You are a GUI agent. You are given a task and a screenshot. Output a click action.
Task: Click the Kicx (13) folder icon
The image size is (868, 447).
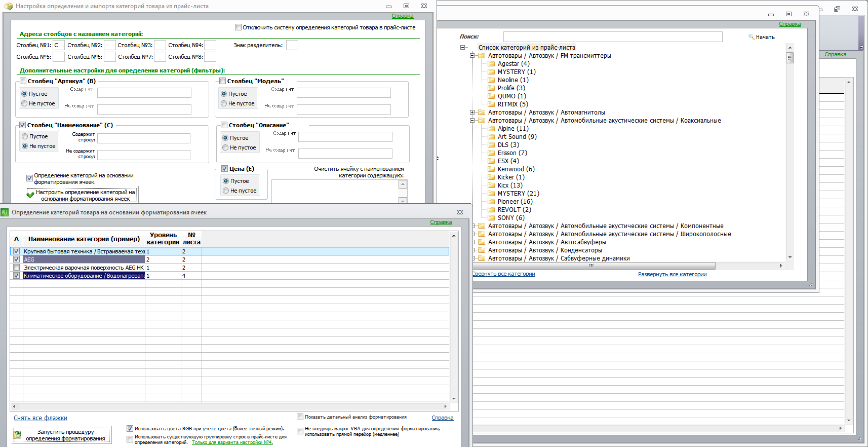point(491,185)
